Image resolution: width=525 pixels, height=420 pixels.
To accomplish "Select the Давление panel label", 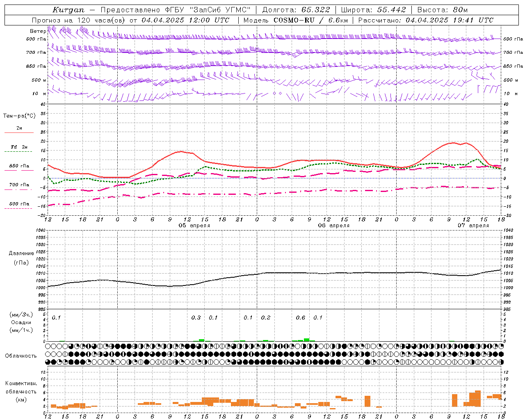I will click(21, 253).
